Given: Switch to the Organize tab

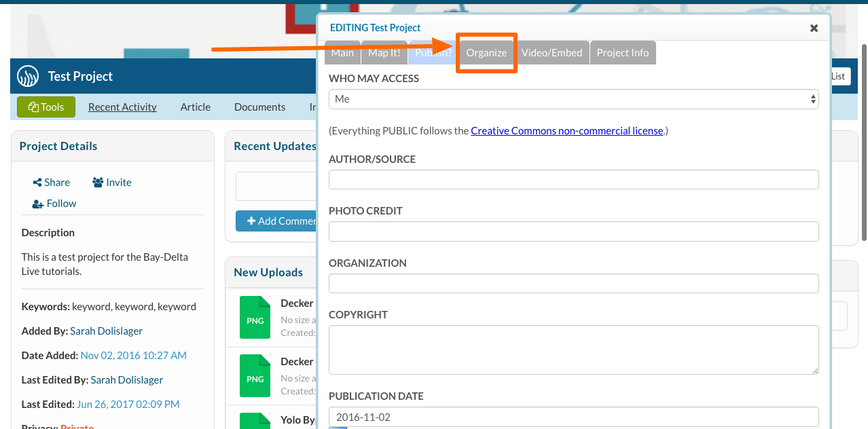Looking at the screenshot, I should click(x=486, y=53).
